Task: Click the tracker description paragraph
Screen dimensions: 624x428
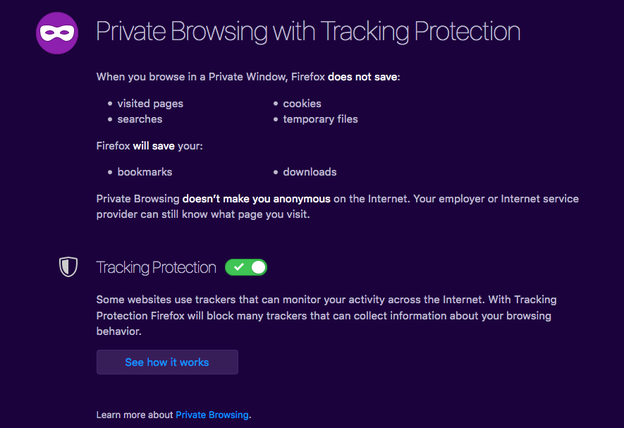Action: (326, 315)
